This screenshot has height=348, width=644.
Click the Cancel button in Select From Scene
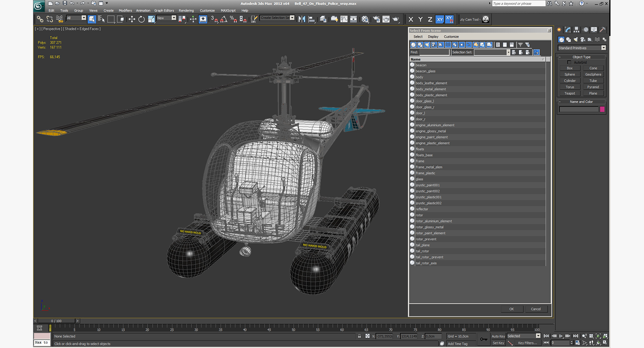pos(536,309)
